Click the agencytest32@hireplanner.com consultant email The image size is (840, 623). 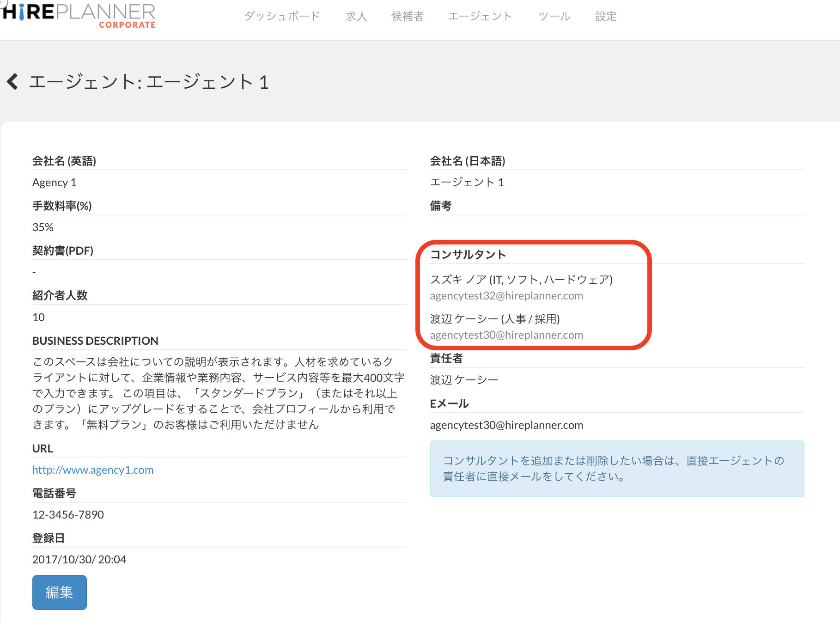click(506, 296)
